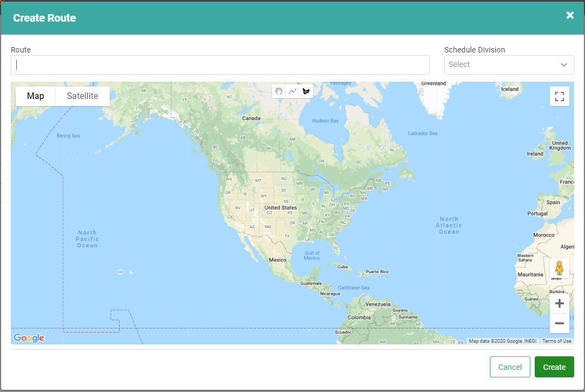
Task: Click the Bering Sea label
Action: tap(68, 136)
